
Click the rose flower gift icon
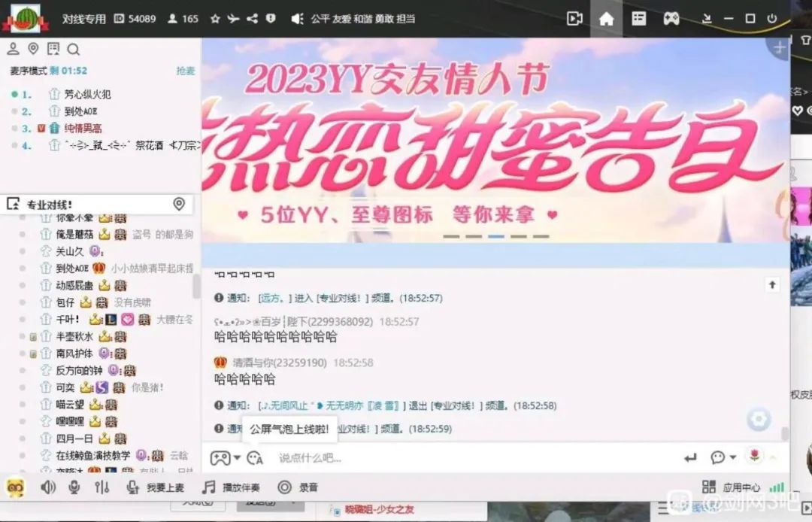click(755, 456)
